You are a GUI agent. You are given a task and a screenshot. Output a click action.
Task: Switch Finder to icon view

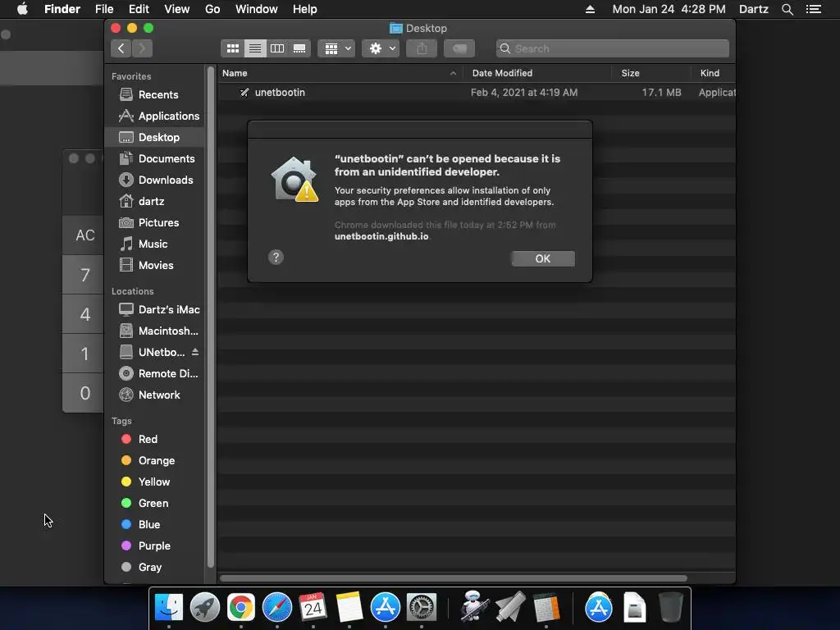(x=232, y=48)
